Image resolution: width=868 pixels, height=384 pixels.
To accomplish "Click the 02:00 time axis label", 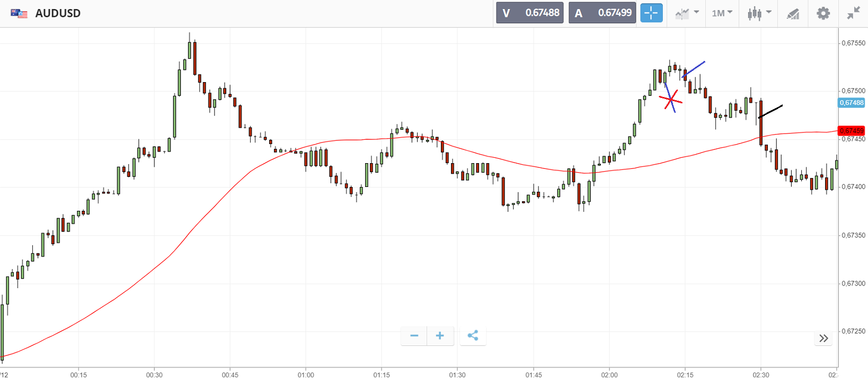I will [609, 375].
